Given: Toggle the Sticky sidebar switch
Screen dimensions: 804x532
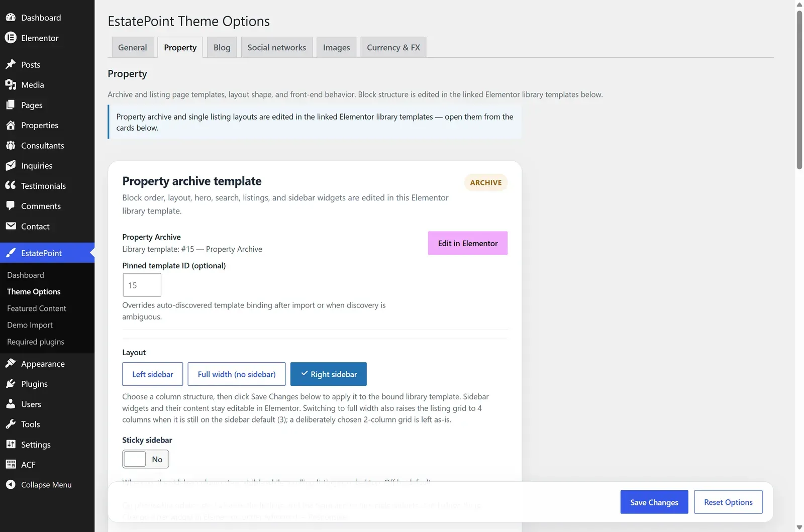Looking at the screenshot, I should point(145,459).
